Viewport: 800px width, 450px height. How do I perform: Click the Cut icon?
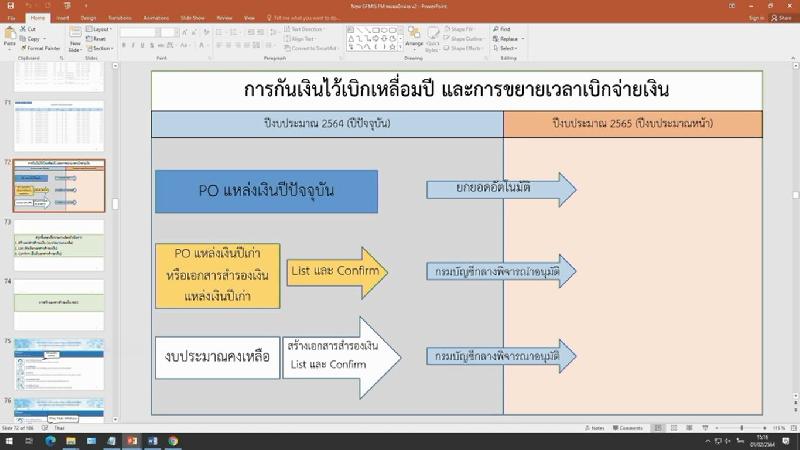pos(32,29)
